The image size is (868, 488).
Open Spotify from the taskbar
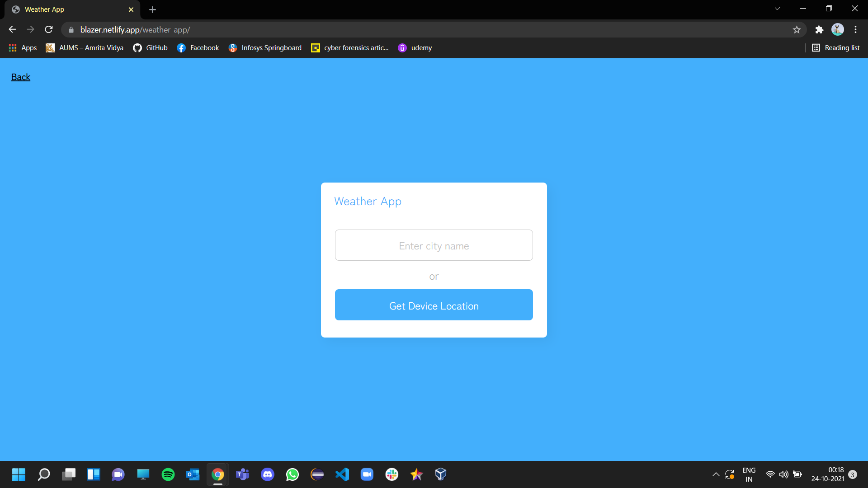click(x=168, y=474)
